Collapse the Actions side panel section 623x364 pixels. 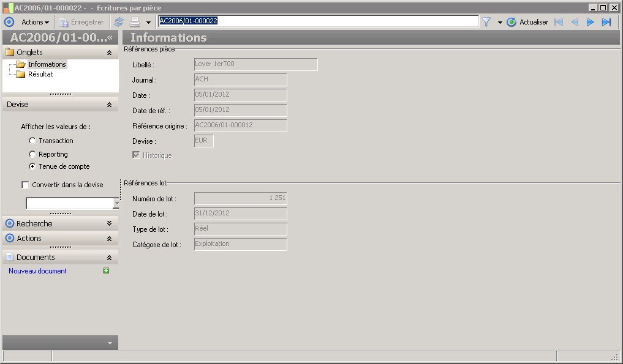(x=109, y=239)
